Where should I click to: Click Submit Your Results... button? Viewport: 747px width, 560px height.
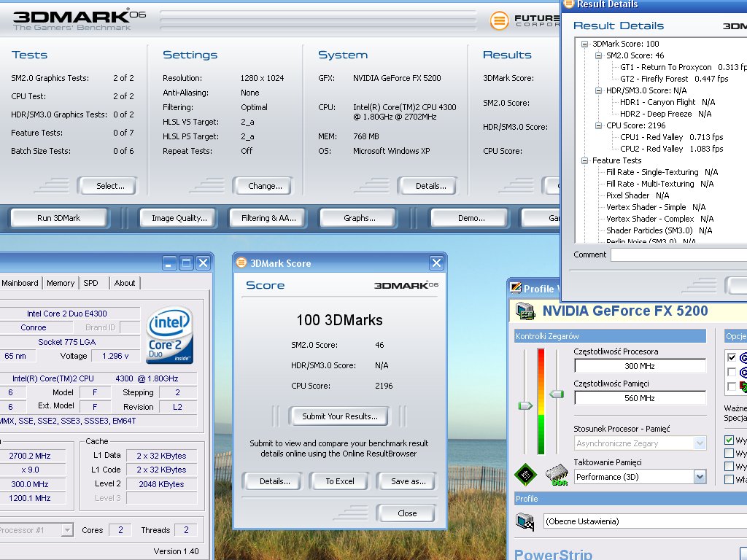pos(340,416)
